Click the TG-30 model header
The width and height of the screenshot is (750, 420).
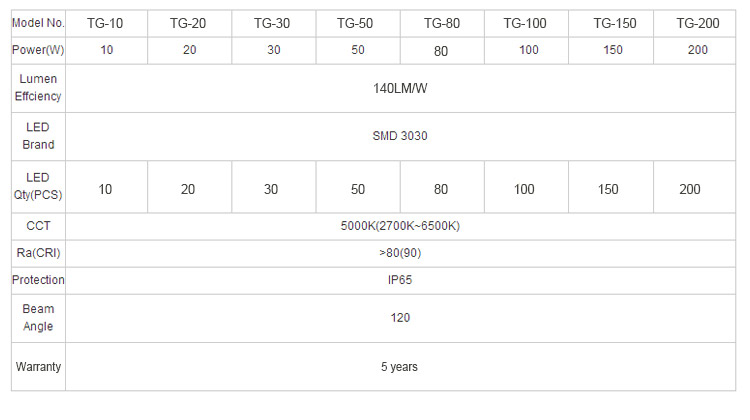[274, 23]
